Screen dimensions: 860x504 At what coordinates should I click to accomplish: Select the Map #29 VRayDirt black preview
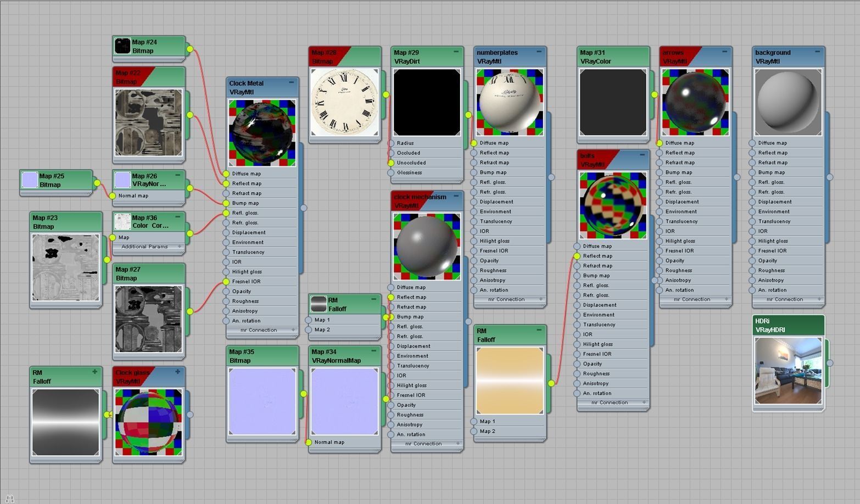point(427,102)
